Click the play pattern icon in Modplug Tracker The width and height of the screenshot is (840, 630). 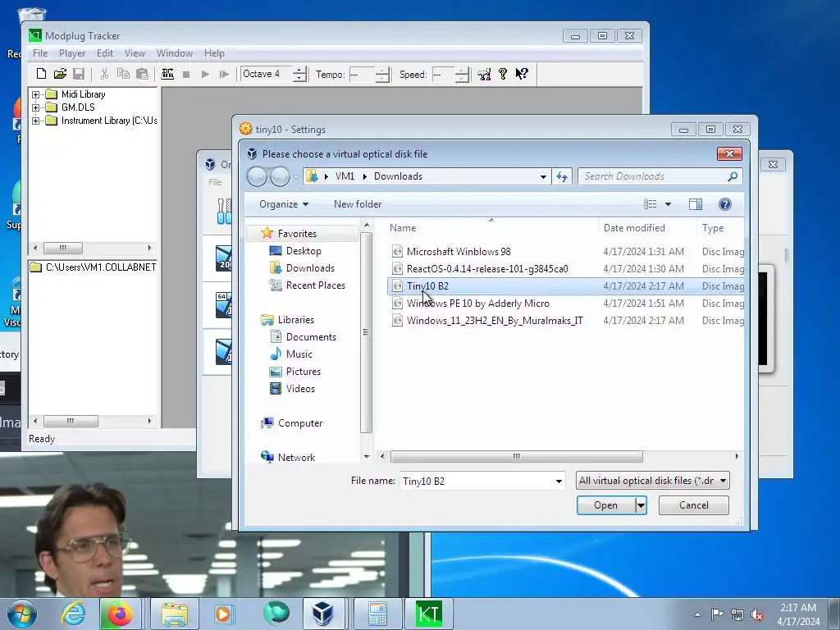pos(224,75)
